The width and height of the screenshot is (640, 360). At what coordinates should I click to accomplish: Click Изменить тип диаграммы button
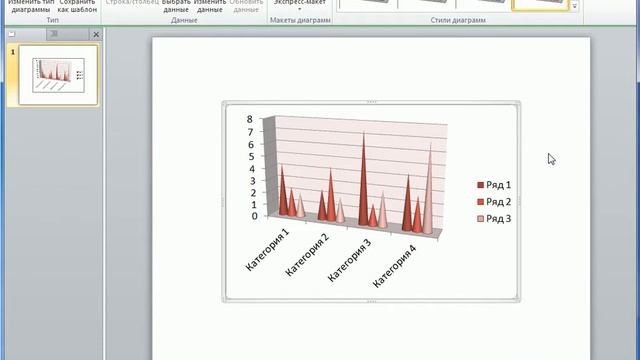(31, 6)
